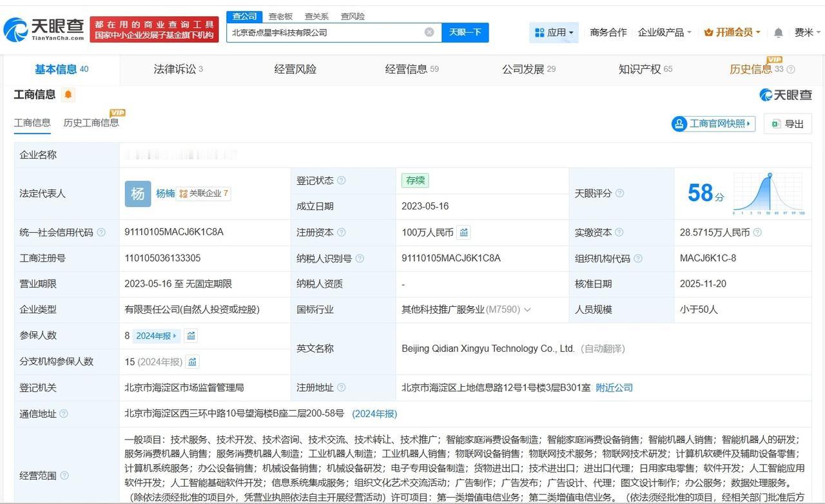This screenshot has height=504, width=825.
Task: Select the 查公司 search tab
Action: pyautogui.click(x=244, y=16)
